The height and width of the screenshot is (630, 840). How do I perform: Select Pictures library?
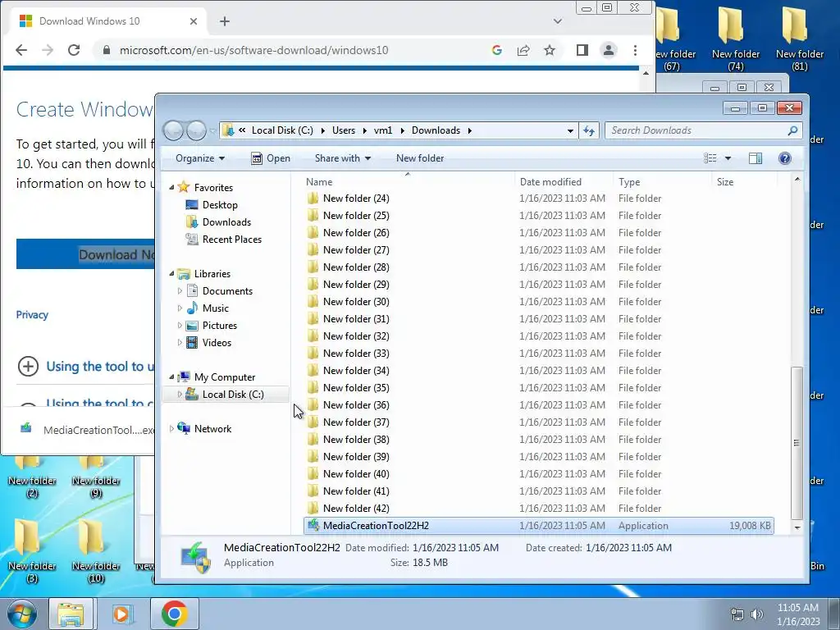[211, 326]
